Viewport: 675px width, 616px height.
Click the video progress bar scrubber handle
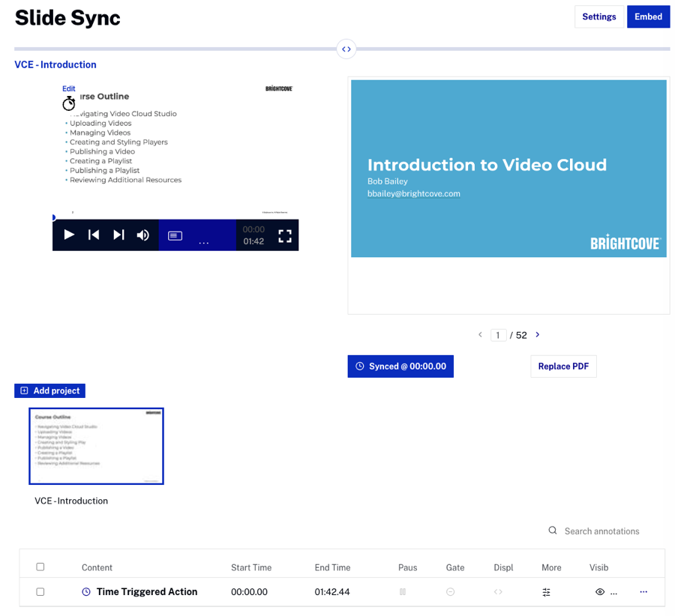point(53,218)
